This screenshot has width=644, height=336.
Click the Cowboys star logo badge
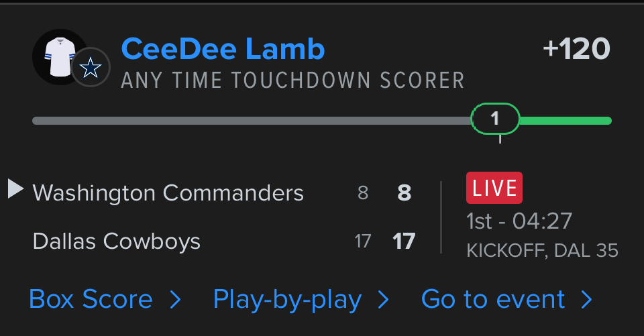(91, 68)
